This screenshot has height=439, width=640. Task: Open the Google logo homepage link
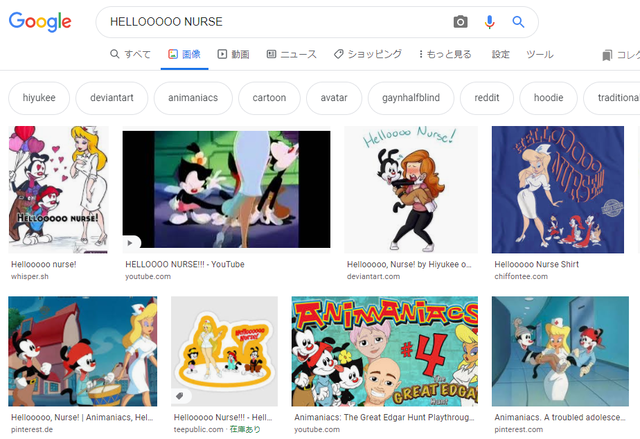[40, 22]
